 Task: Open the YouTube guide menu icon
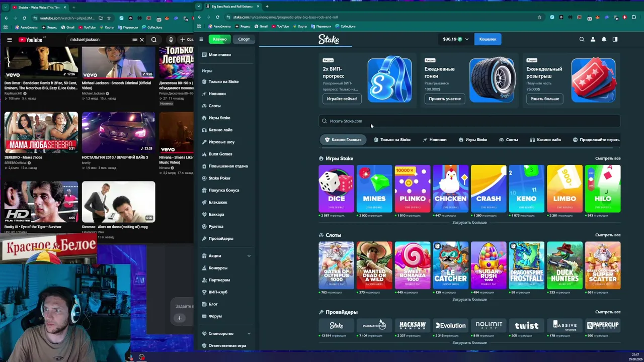(9, 40)
